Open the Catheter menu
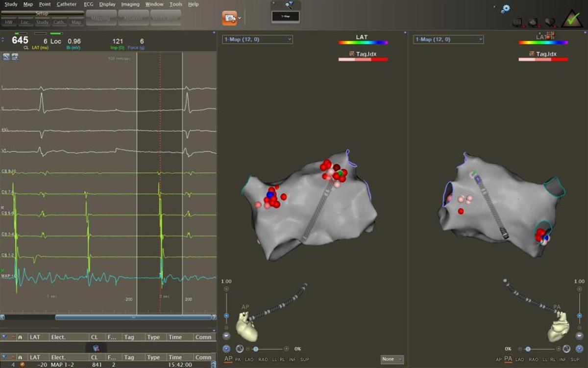Image resolution: width=588 pixels, height=368 pixels. tap(66, 4)
